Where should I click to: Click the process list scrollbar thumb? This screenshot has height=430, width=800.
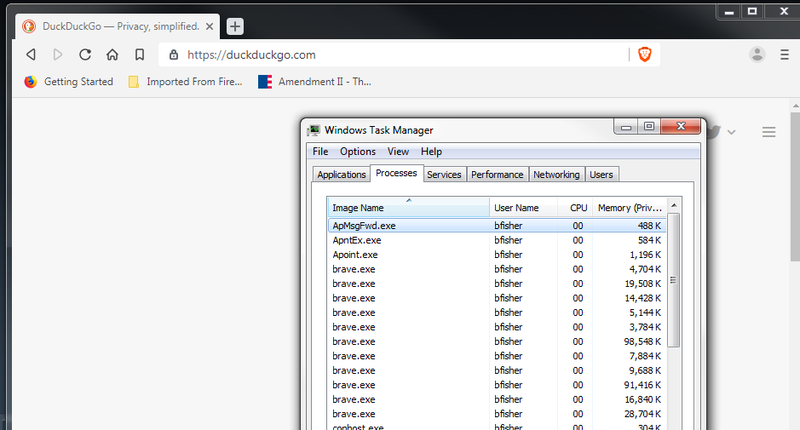coord(673,280)
